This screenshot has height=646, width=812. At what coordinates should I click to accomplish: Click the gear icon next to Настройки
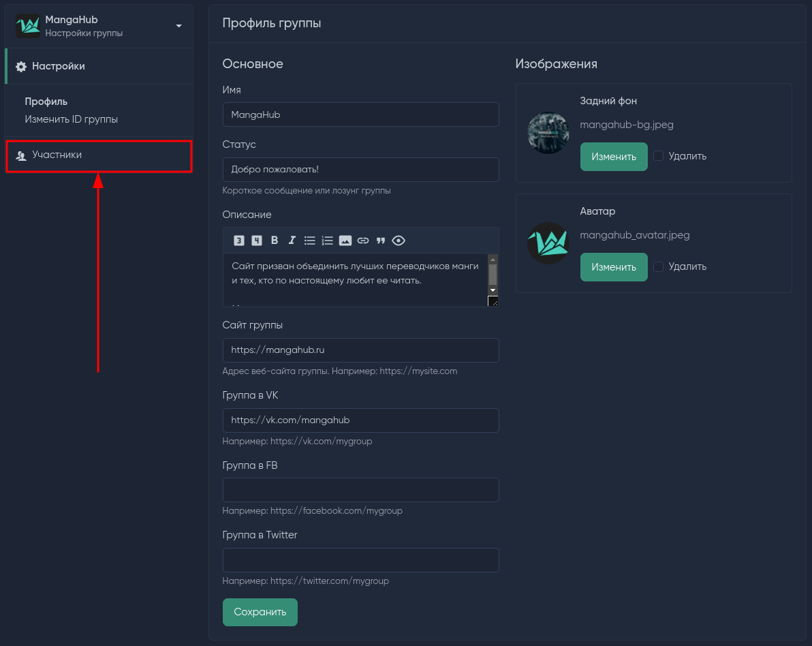click(20, 66)
